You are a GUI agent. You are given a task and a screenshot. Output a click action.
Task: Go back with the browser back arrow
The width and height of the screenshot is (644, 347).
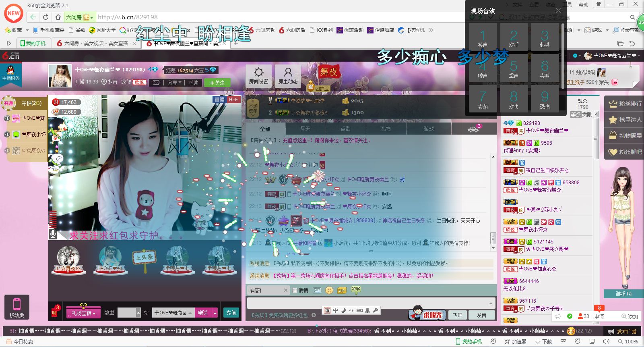33,17
